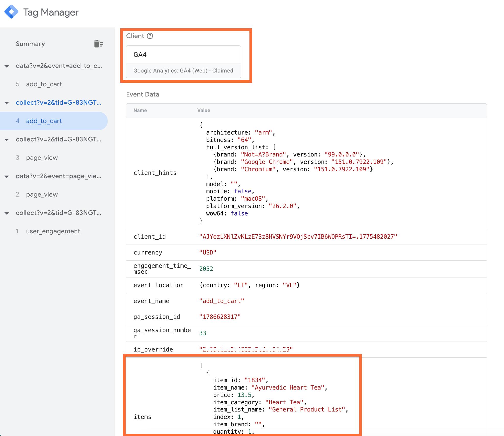Click the client_hints parameter name

[x=155, y=173]
